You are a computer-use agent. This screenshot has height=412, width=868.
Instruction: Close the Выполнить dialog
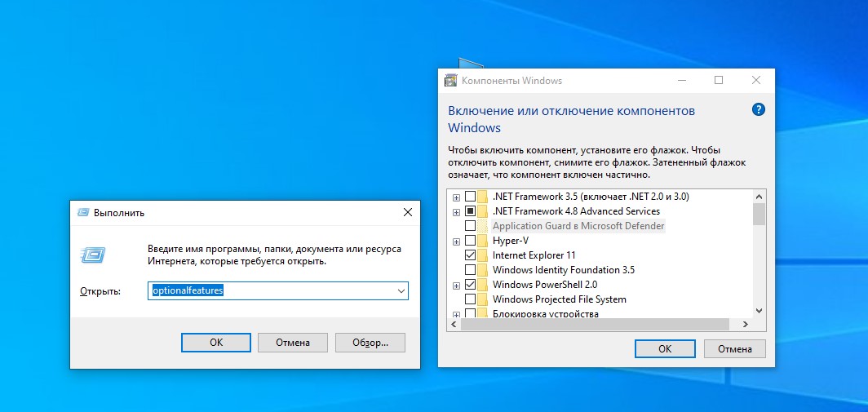pos(407,212)
